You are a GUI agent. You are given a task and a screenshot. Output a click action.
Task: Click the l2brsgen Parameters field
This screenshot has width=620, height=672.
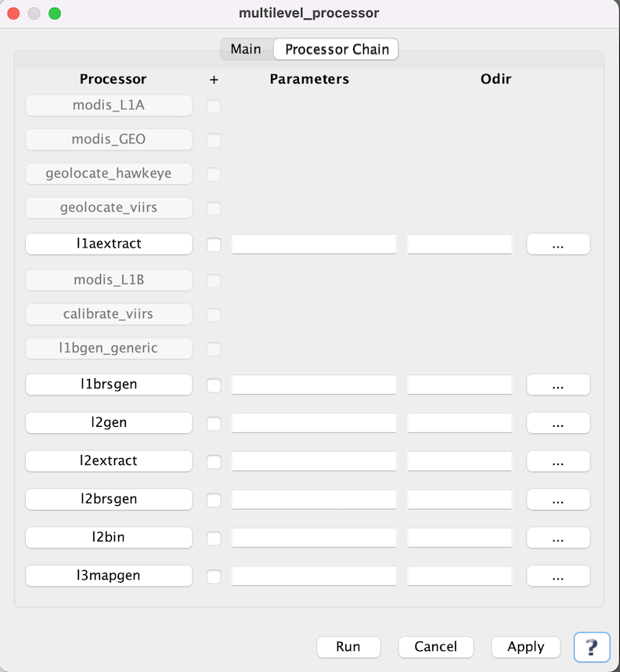pos(314,500)
